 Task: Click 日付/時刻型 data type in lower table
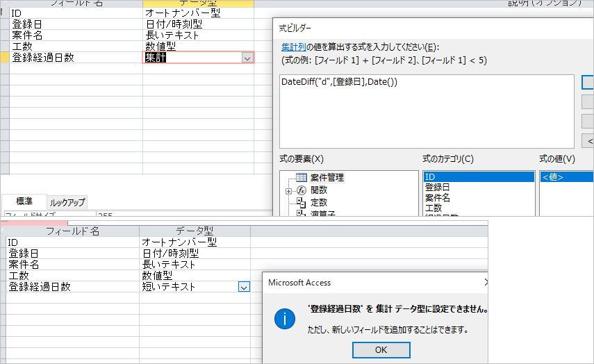click(195, 254)
